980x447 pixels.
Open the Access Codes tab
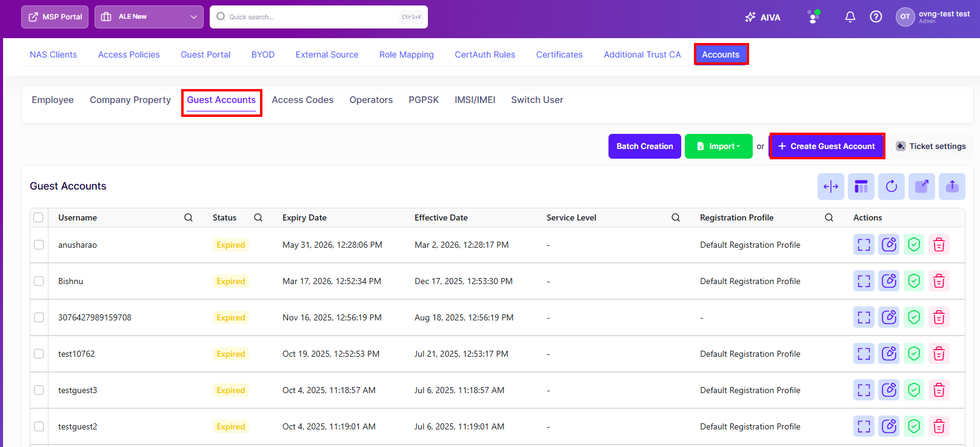[302, 100]
